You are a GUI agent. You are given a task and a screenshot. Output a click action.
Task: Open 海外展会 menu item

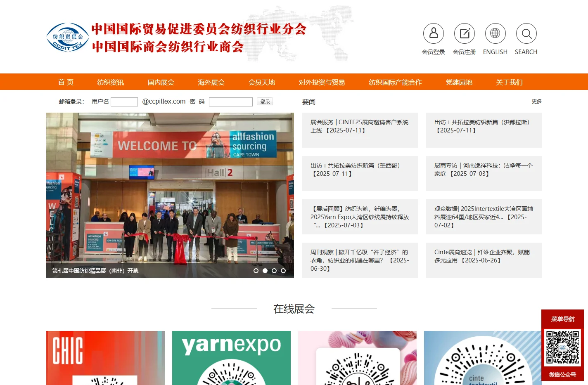(x=211, y=82)
